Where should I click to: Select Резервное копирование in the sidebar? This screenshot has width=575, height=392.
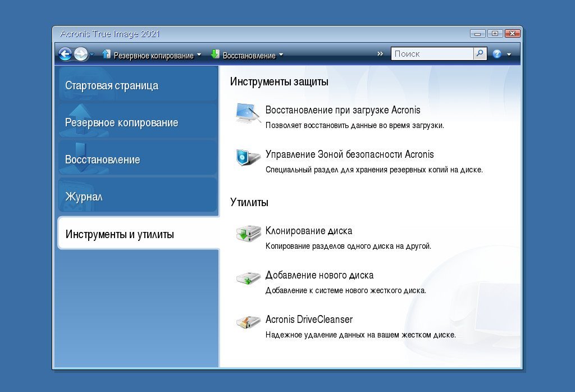122,123
